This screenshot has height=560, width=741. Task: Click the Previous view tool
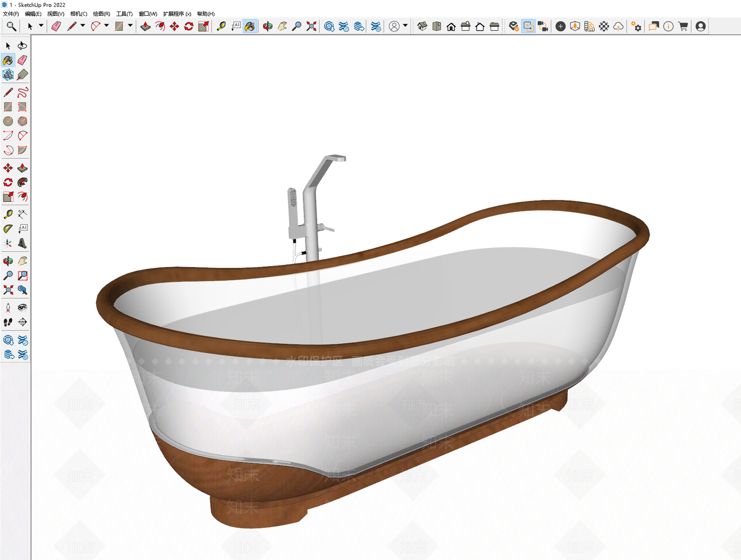(x=22, y=290)
